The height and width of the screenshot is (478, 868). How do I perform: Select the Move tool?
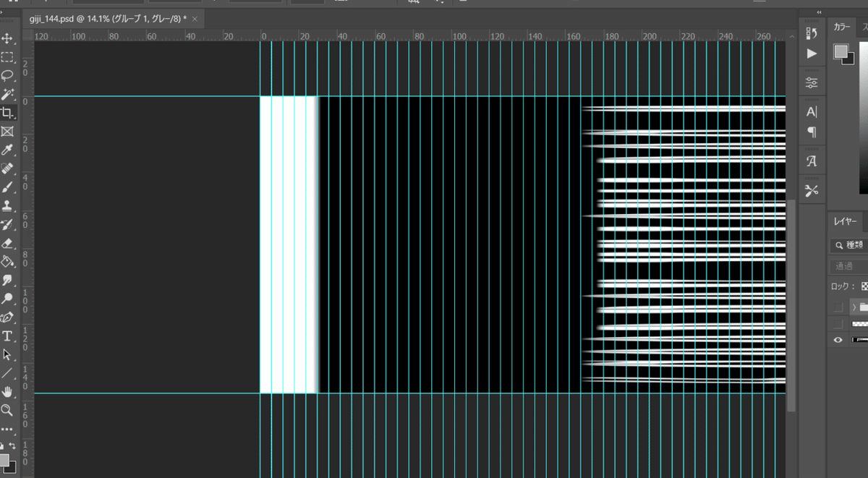(7, 38)
